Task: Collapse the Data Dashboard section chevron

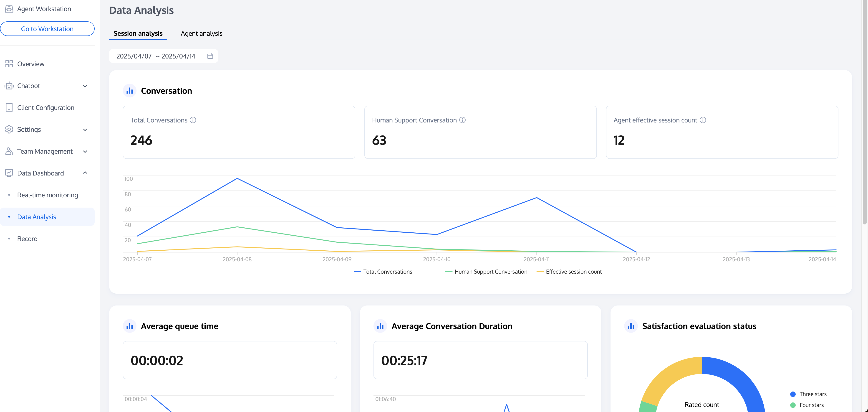Action: (x=85, y=173)
